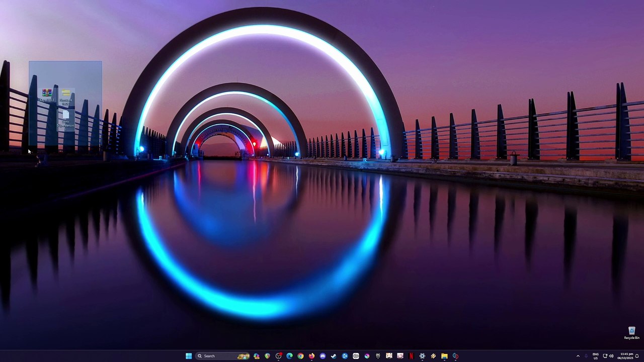Open Netflix from the taskbar
Screen dimensions: 644x362
[411, 356]
